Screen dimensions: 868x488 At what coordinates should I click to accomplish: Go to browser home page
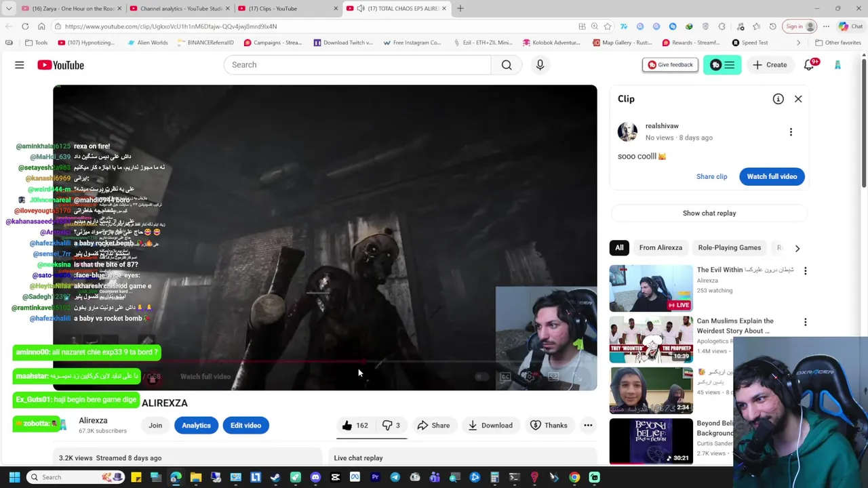point(41,26)
